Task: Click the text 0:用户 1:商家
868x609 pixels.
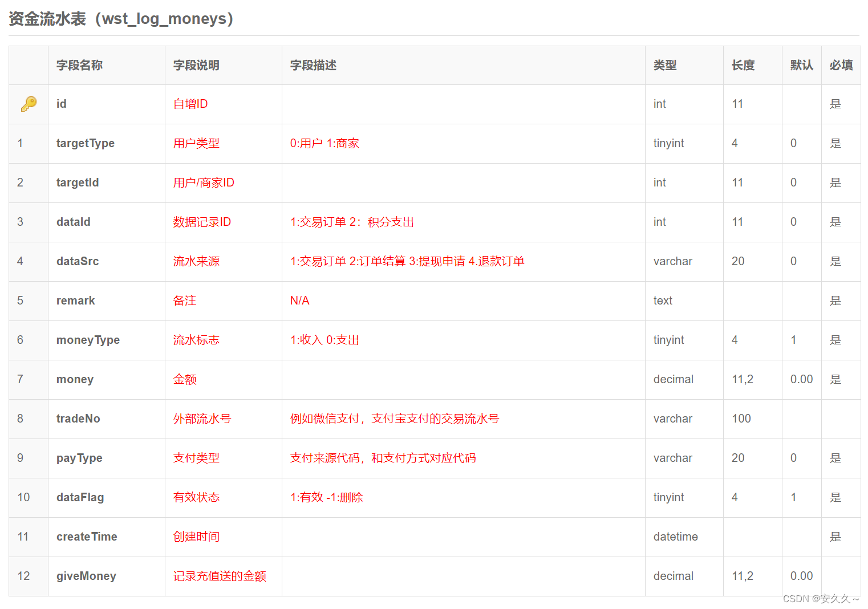Action: click(325, 143)
